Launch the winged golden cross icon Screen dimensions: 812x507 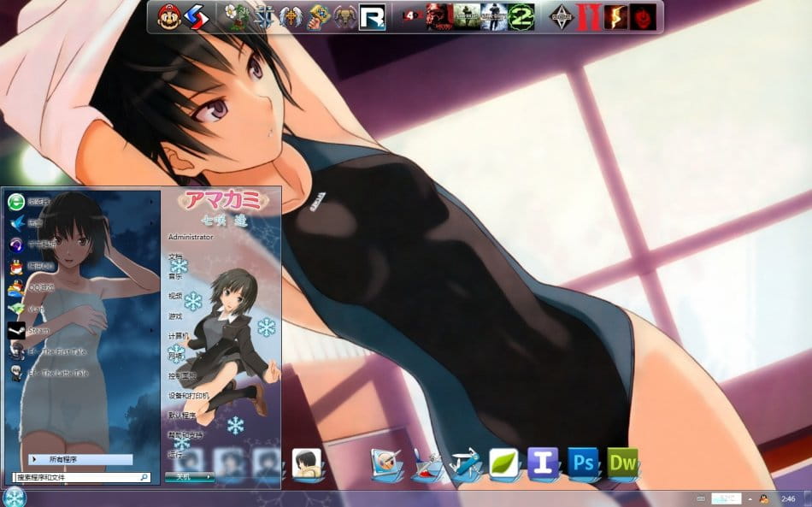291,17
